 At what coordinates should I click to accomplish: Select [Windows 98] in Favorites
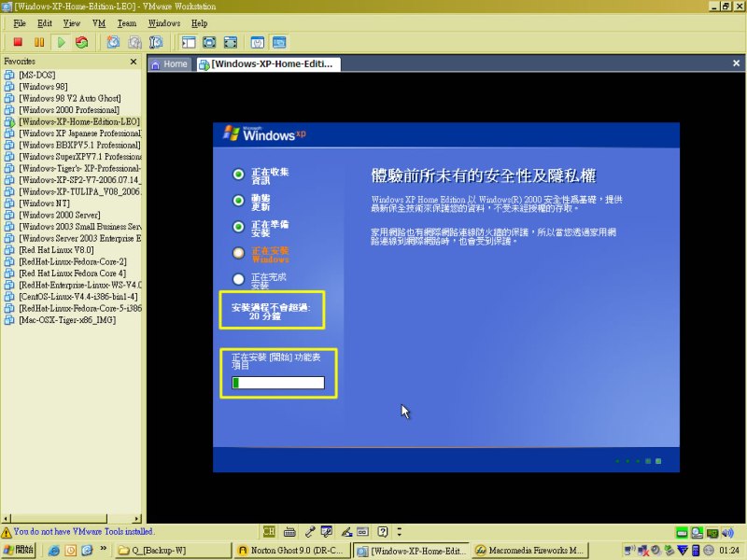(x=43, y=87)
